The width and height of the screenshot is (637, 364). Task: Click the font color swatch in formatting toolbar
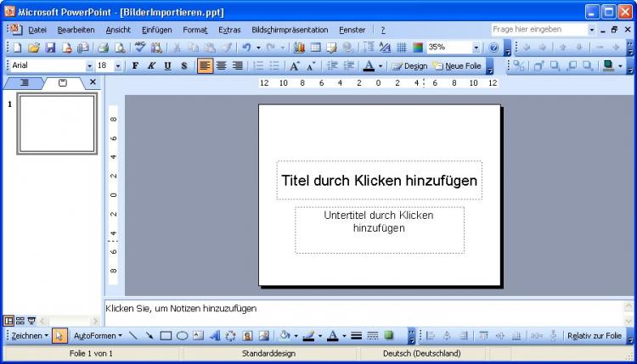point(369,66)
